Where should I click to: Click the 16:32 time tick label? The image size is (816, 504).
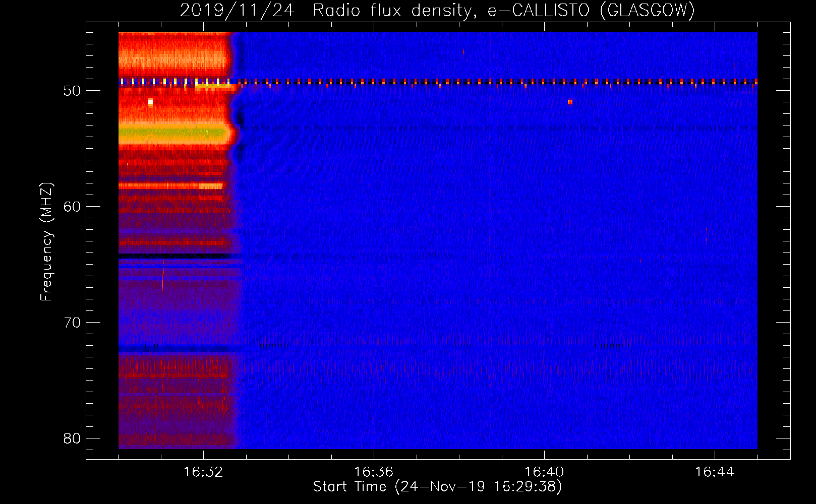203,472
